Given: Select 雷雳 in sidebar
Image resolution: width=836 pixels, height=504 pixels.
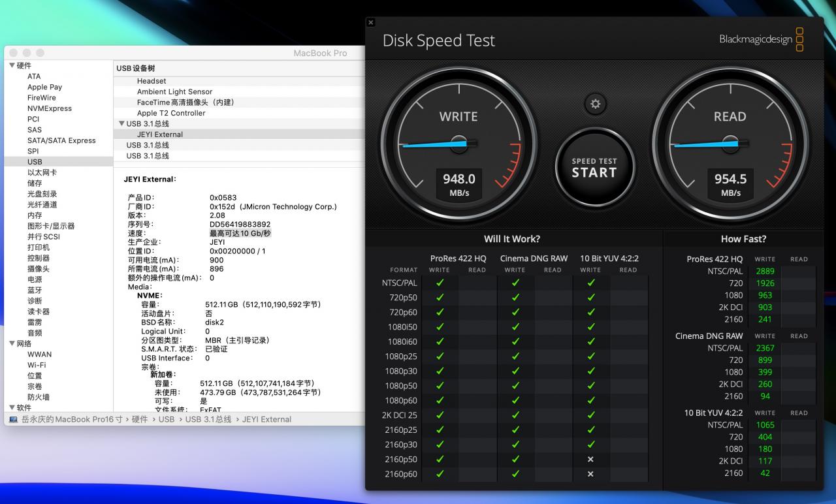Looking at the screenshot, I should (x=35, y=323).
